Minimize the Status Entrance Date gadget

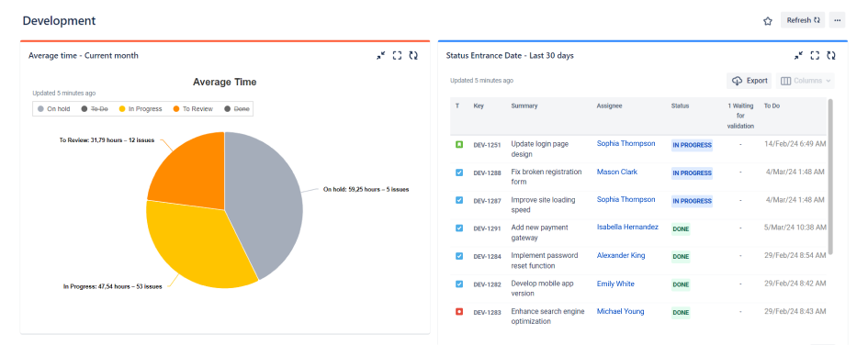click(797, 55)
